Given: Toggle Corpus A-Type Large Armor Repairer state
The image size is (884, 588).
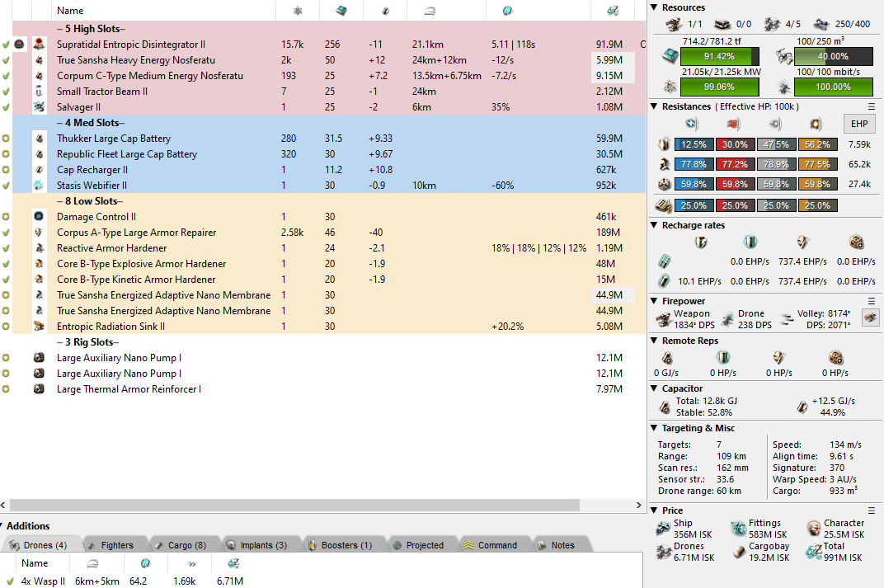Looking at the screenshot, I should click(x=6, y=233).
